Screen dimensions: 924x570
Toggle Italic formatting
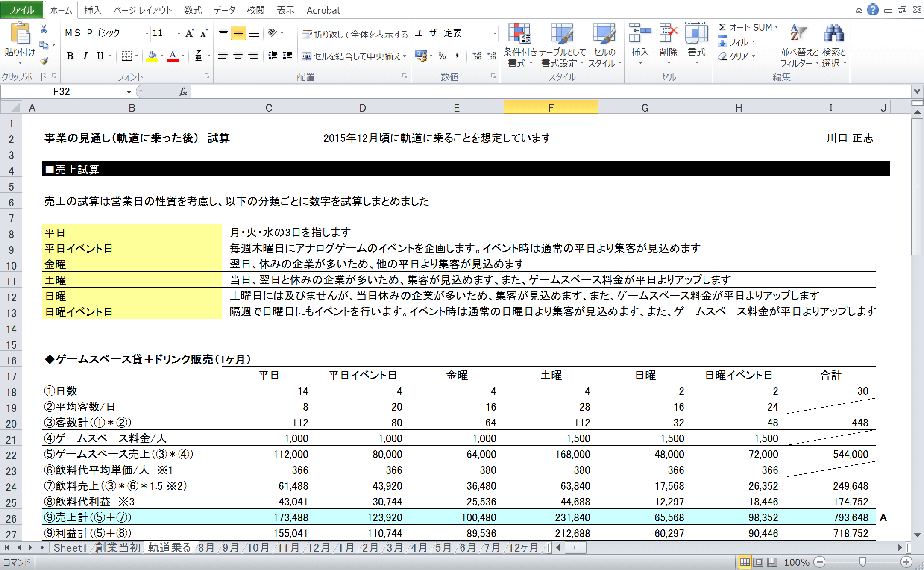pos(85,56)
